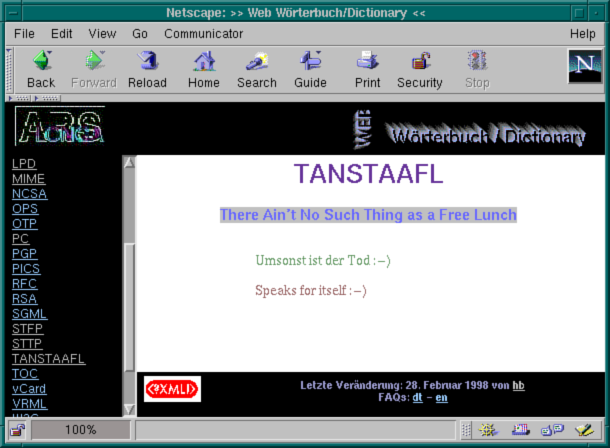Image resolution: width=610 pixels, height=448 pixels.
Task: Click the sidebar scrollbar down arrow
Action: [129, 410]
